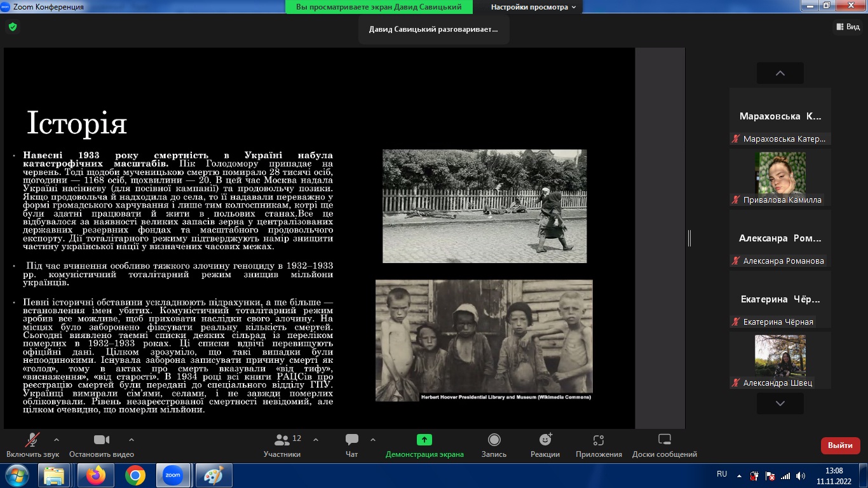
Task: Leave the meeting with Выйти button
Action: pyautogui.click(x=840, y=445)
